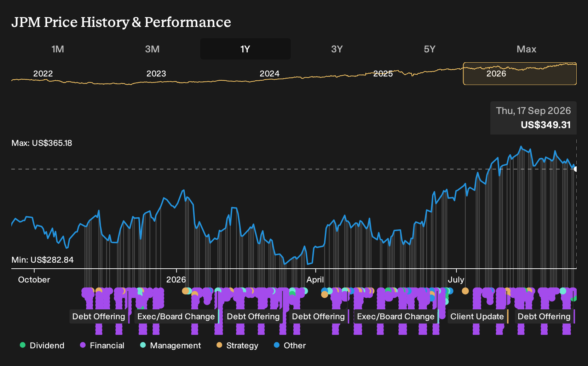Open the Client Update event label
Viewport: 588px width, 366px height.
pos(477,316)
